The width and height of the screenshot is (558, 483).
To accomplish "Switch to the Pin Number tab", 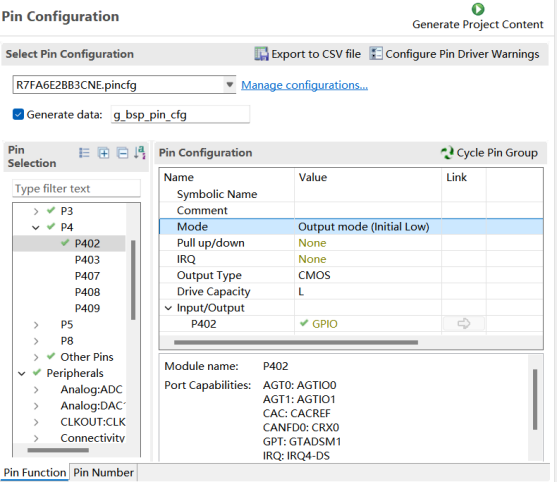I will 103,473.
